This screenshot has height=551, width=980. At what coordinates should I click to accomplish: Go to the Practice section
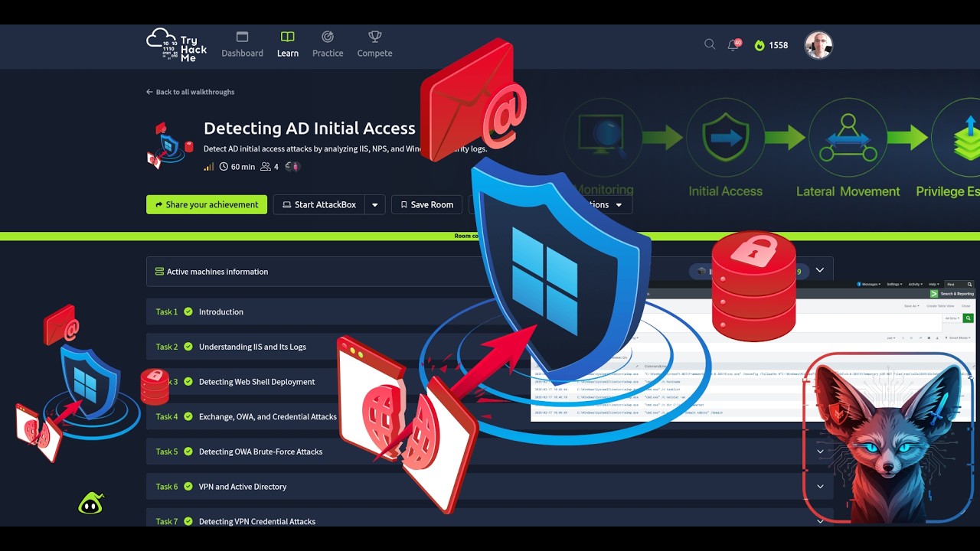[x=328, y=45]
